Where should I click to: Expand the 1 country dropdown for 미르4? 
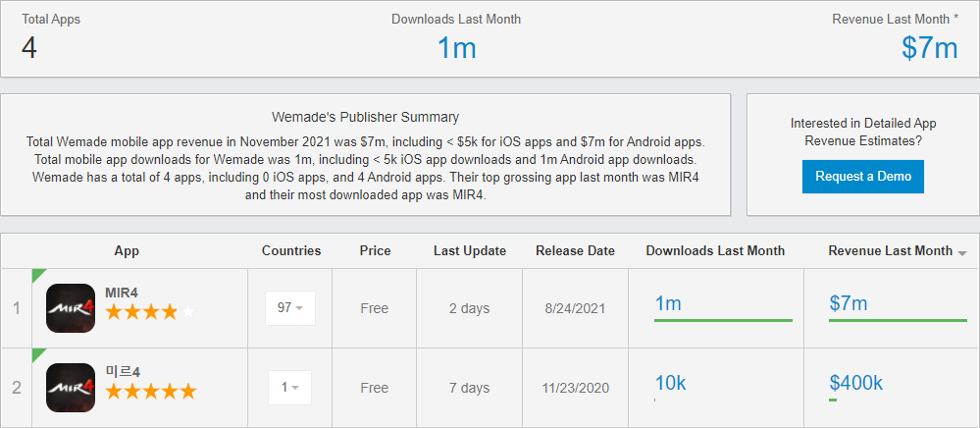pyautogui.click(x=290, y=388)
